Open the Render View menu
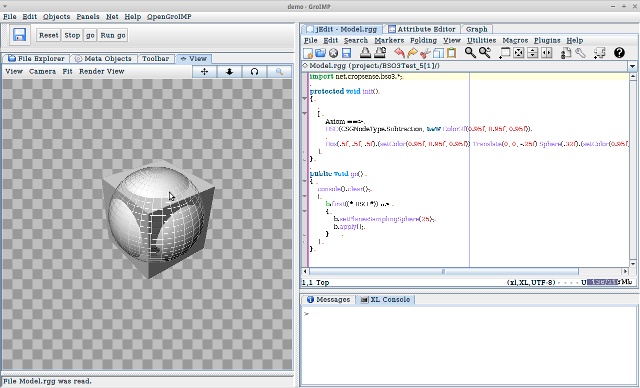 click(102, 71)
